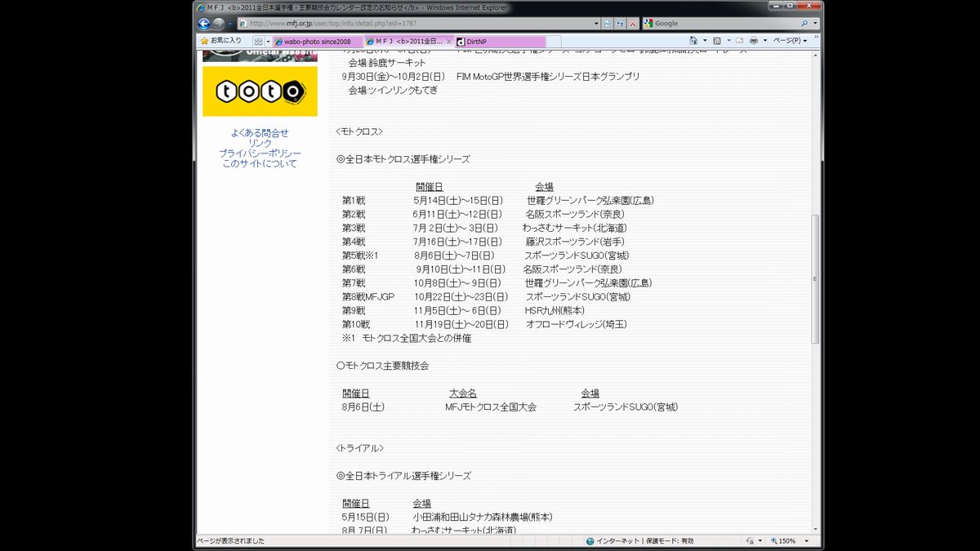Click the FIM MotoGP世界選手権シリーズ日本グランプリ text

pos(548,76)
